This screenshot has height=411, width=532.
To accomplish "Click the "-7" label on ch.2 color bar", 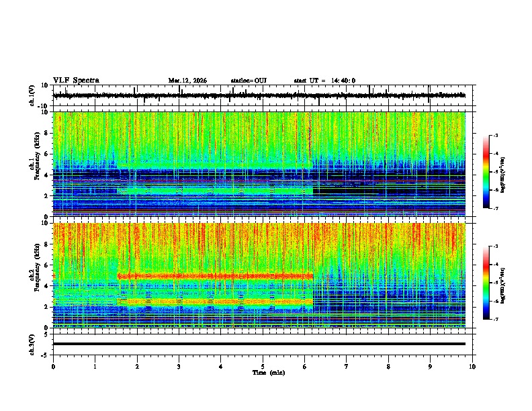I will pos(495,319).
